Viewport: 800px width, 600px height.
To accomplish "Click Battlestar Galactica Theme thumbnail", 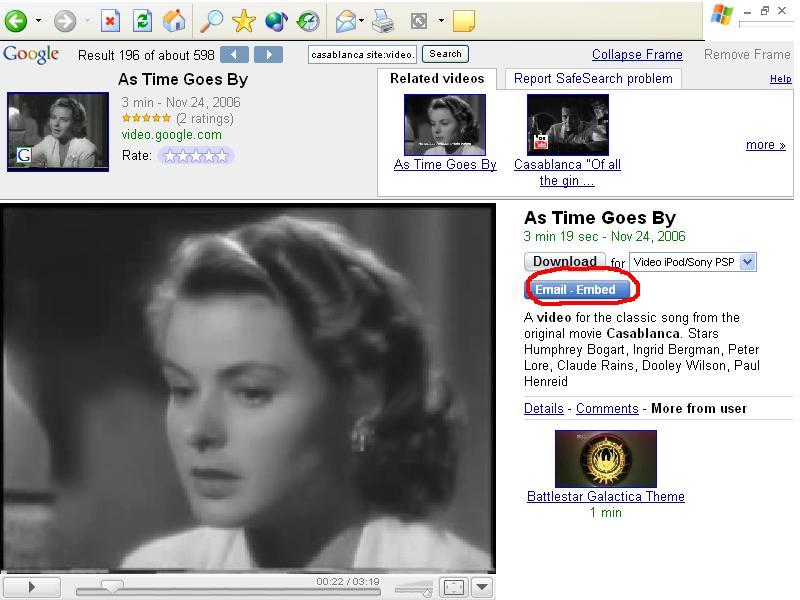I will (x=606, y=459).
